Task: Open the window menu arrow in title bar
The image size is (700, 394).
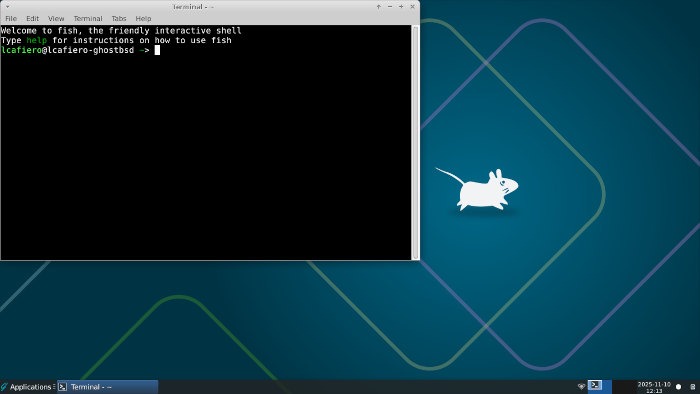Action: coord(7,7)
